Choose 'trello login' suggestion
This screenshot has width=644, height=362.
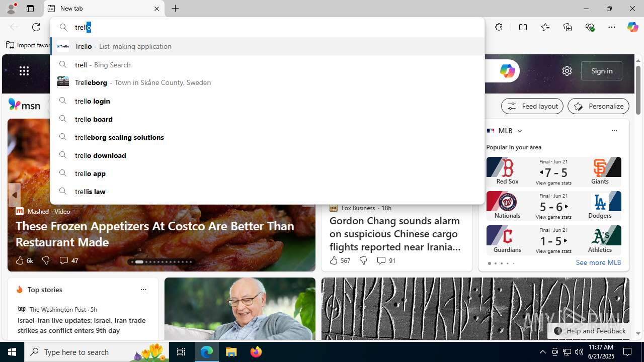(x=267, y=101)
